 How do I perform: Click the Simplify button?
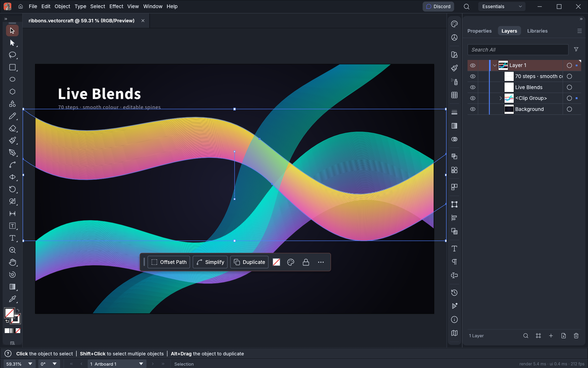pyautogui.click(x=210, y=262)
